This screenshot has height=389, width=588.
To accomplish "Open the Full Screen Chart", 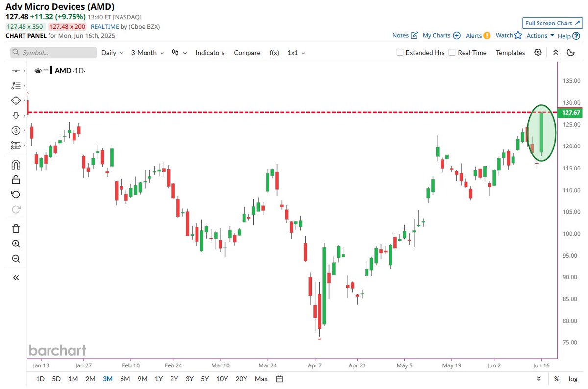I will click(552, 23).
